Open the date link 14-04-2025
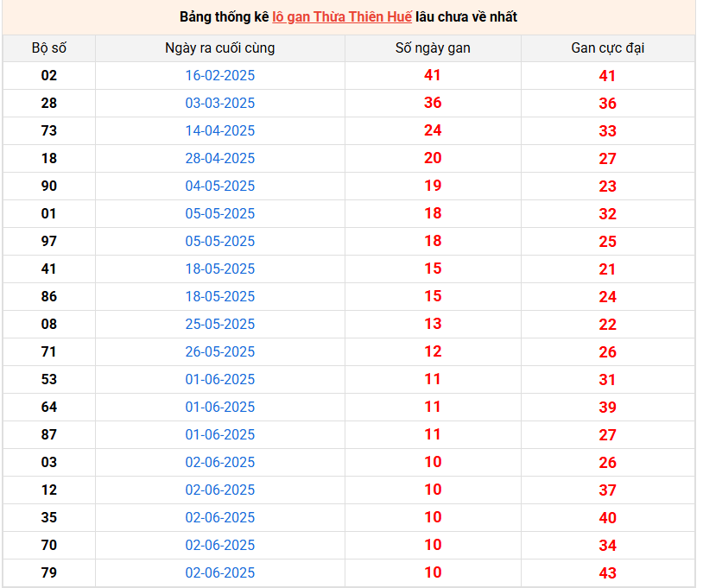Image resolution: width=703 pixels, height=588 pixels. [220, 131]
